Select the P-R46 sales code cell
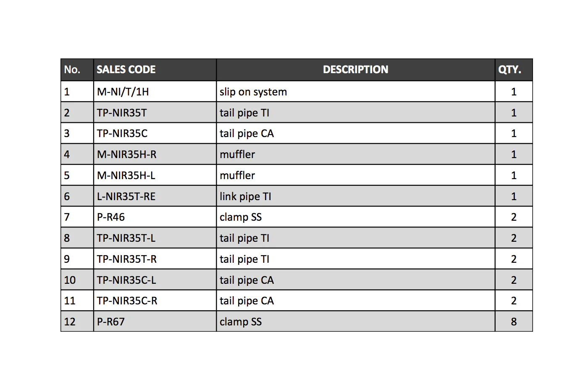The image size is (588, 391). 155,217
